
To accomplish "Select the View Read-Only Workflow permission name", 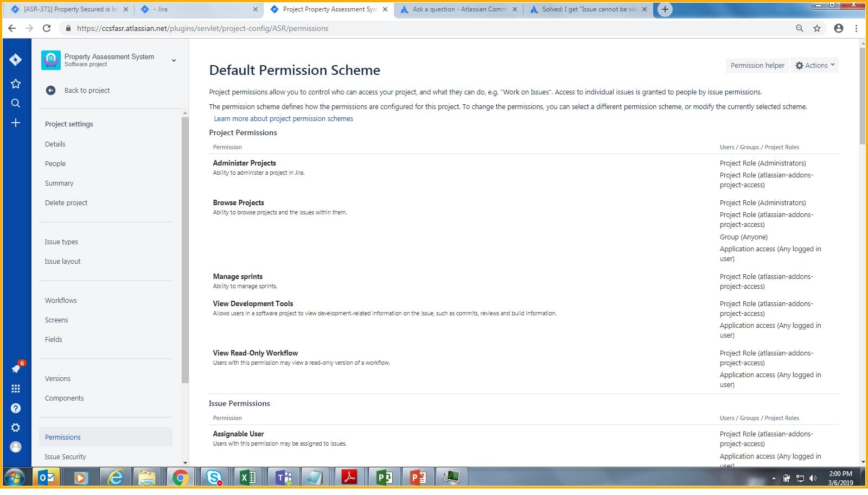I will pos(256,353).
